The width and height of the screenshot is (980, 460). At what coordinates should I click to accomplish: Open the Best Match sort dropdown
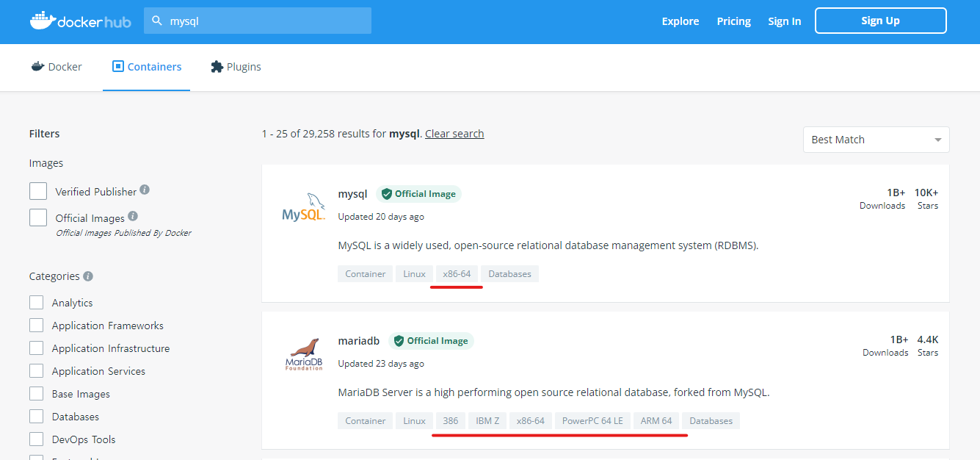pyautogui.click(x=876, y=140)
